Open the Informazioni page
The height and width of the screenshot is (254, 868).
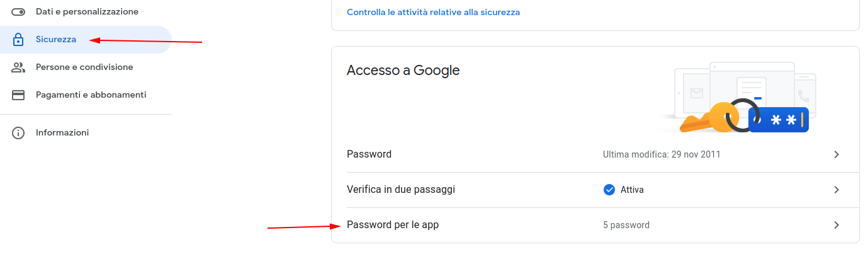[62, 133]
